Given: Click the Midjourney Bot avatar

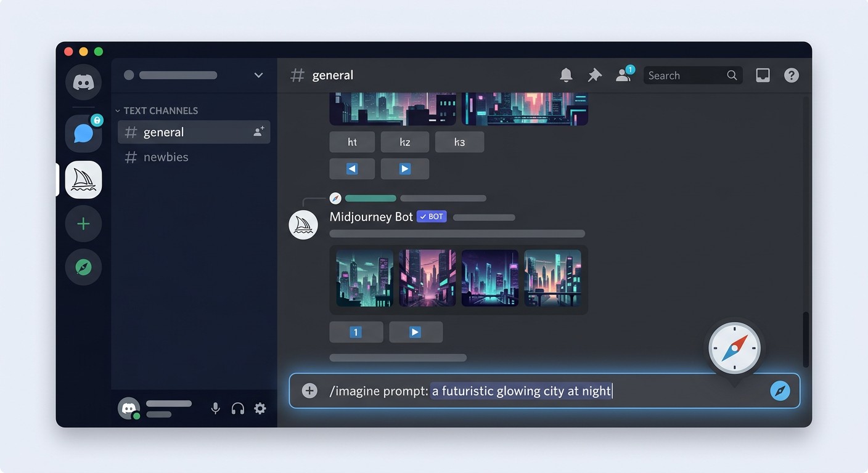Looking at the screenshot, I should 303,225.
